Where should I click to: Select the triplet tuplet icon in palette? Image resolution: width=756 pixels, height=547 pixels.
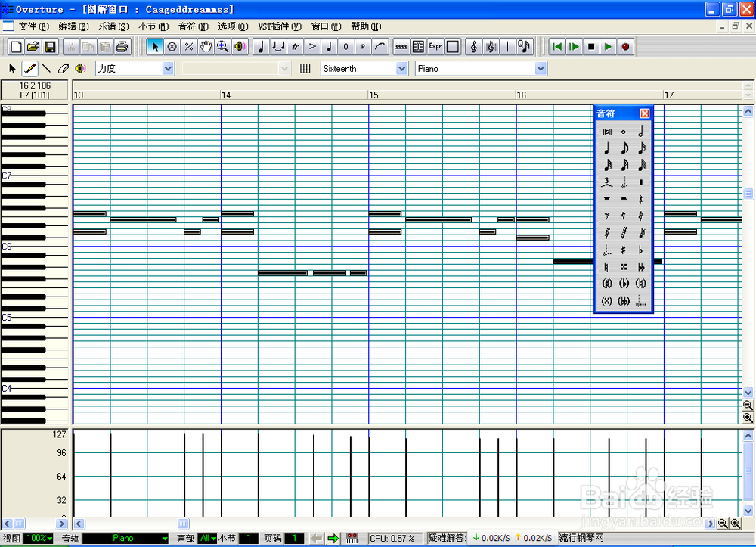pos(607,182)
